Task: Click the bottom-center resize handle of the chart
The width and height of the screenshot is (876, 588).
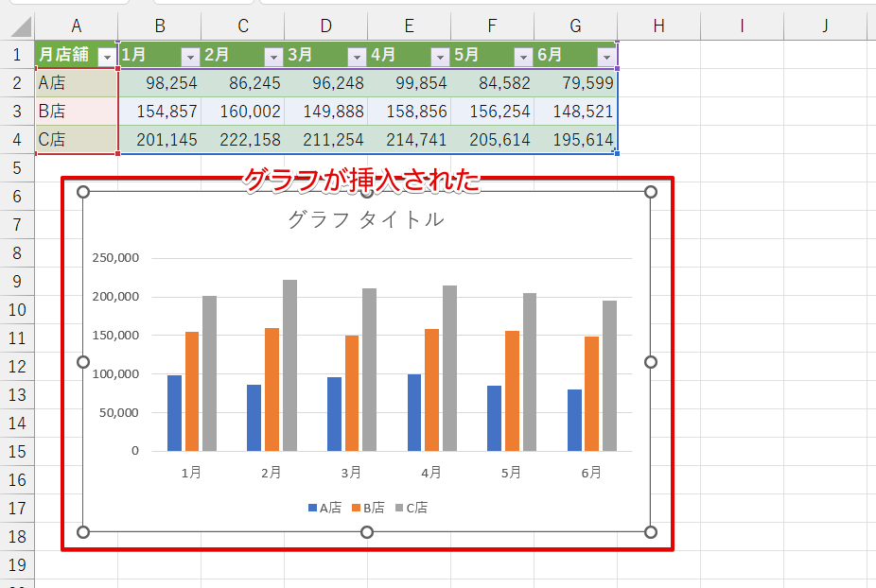Action: tap(367, 532)
